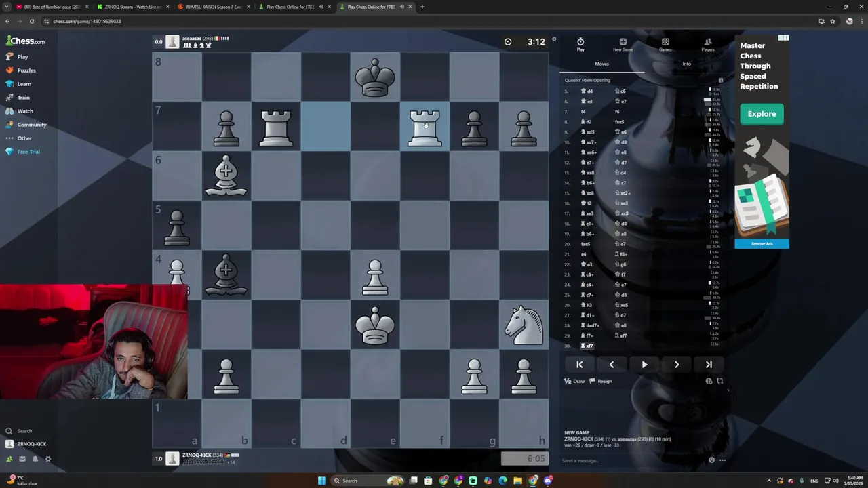The height and width of the screenshot is (488, 868).
Task: Click the settings gear icon in sidebar bottom
Action: point(48,459)
